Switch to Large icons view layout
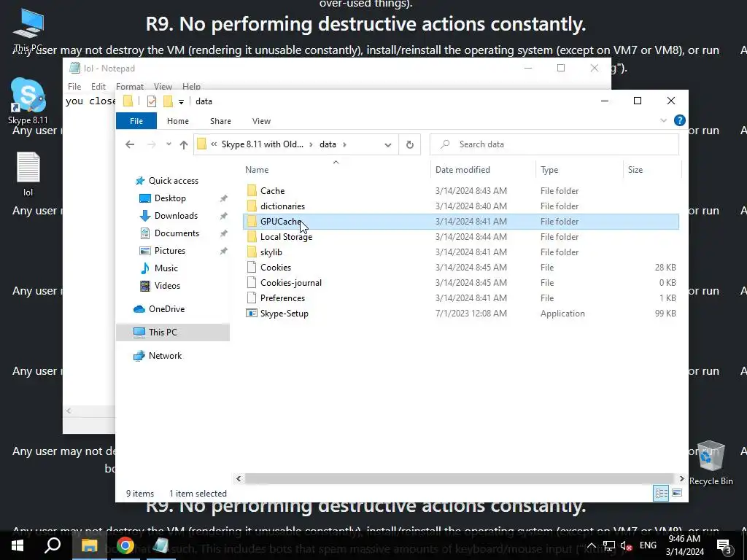Image resolution: width=747 pixels, height=560 pixels. [x=676, y=493]
